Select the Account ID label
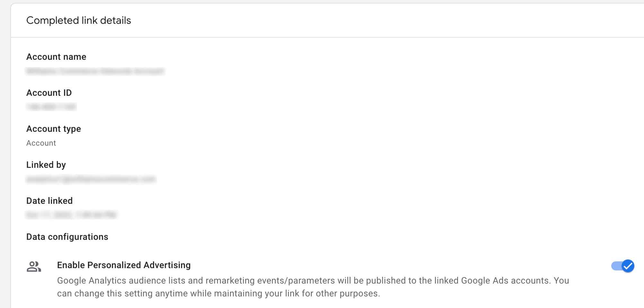Screen dimensions: 644x308 tap(49, 93)
